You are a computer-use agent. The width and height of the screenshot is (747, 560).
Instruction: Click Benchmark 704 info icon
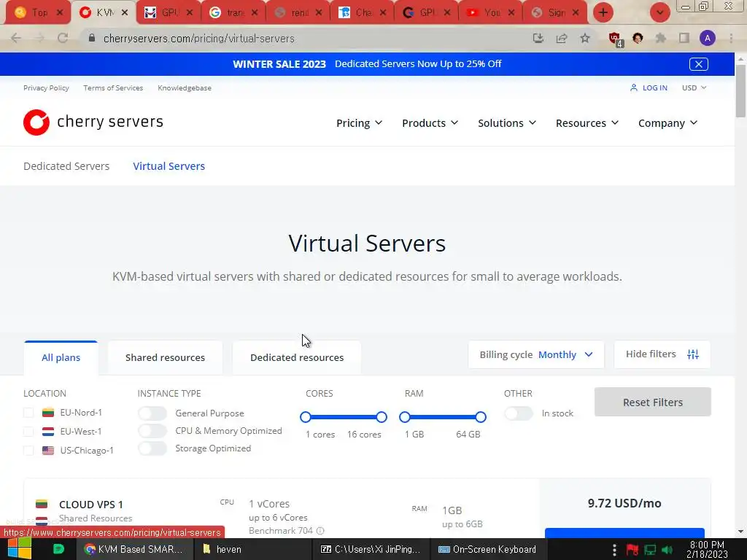click(x=321, y=531)
